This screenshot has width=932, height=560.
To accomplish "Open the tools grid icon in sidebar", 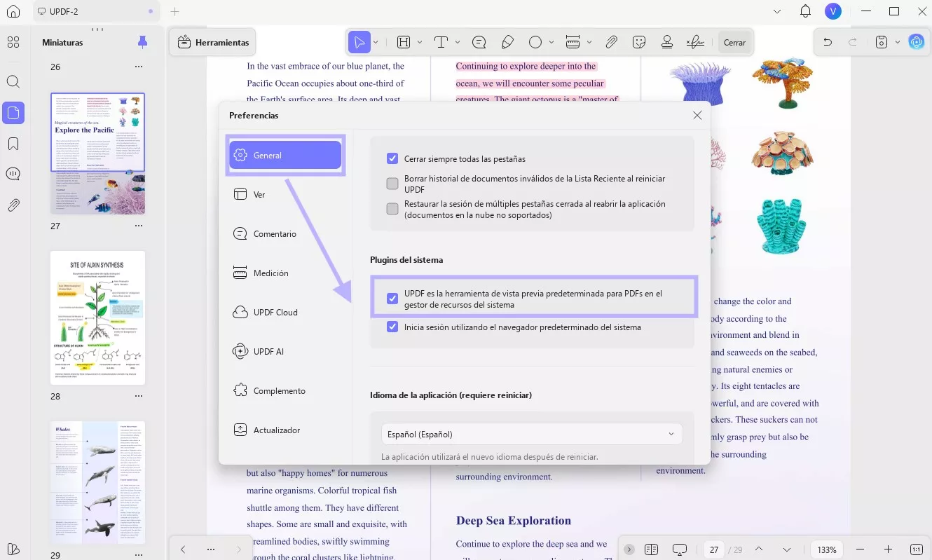I will tap(13, 43).
